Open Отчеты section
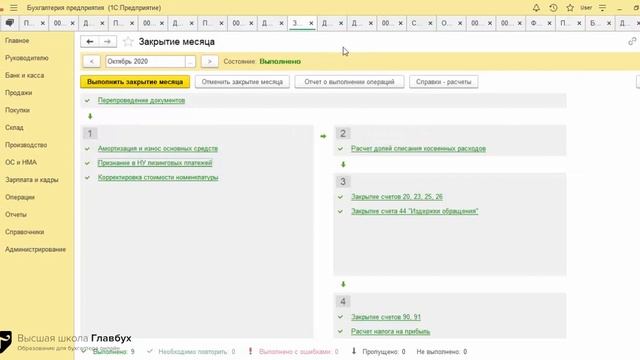This screenshot has height=360, width=640. tap(16, 215)
